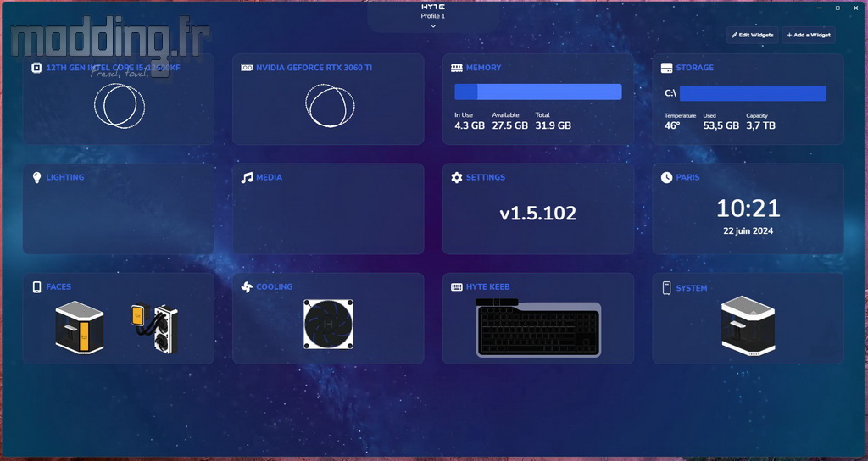This screenshot has width=868, height=461.
Task: Click the Faces phone icon
Action: [x=36, y=286]
